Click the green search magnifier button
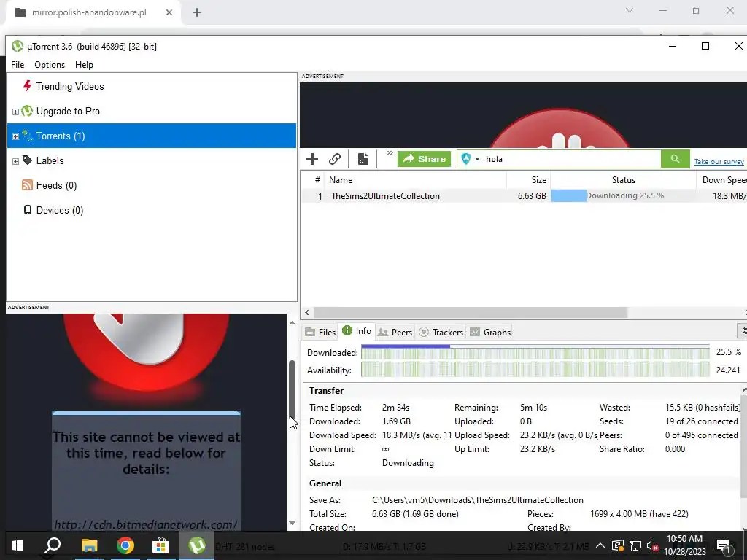The width and height of the screenshot is (747, 560). coord(675,159)
